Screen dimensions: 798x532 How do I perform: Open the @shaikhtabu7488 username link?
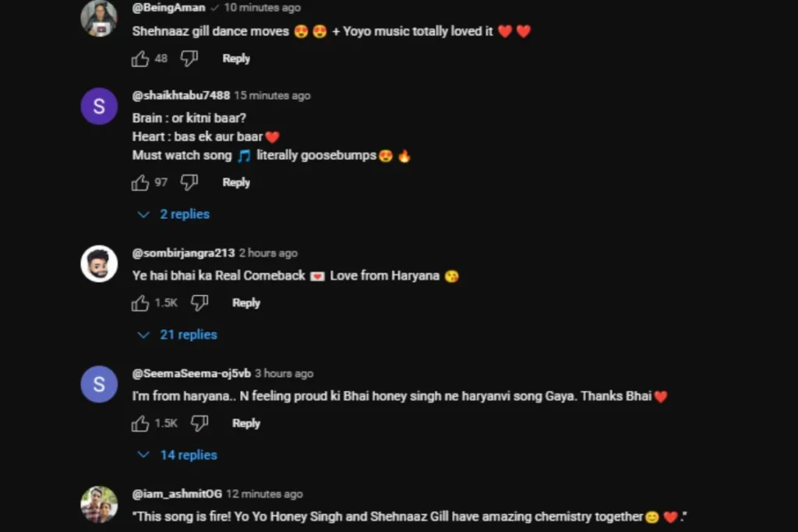pos(181,95)
